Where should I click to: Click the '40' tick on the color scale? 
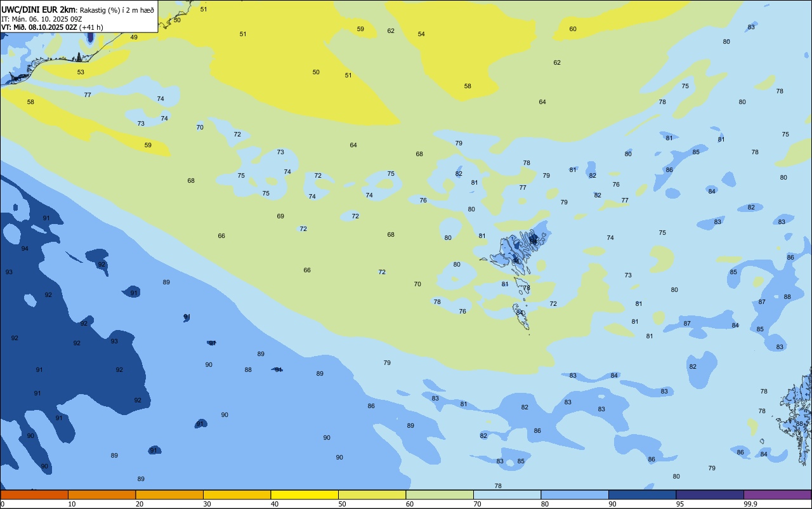274,504
